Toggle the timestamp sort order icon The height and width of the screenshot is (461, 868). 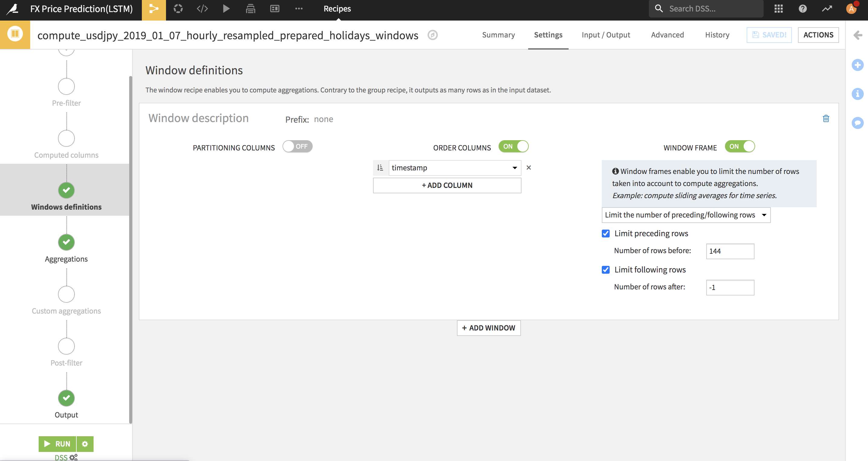coord(380,168)
